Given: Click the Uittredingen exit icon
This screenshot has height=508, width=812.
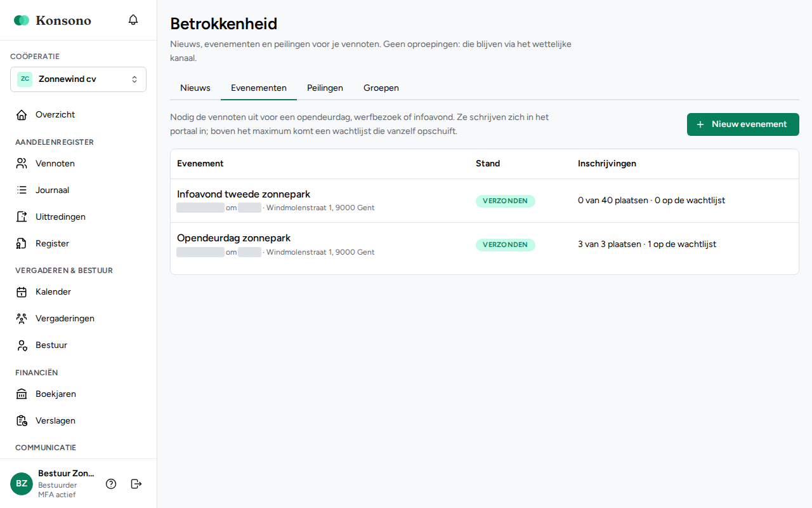Looking at the screenshot, I should coord(22,217).
